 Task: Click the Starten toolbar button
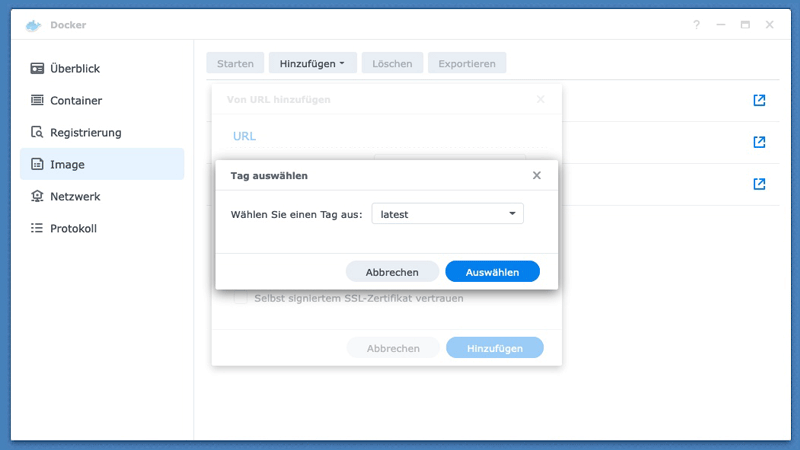235,63
